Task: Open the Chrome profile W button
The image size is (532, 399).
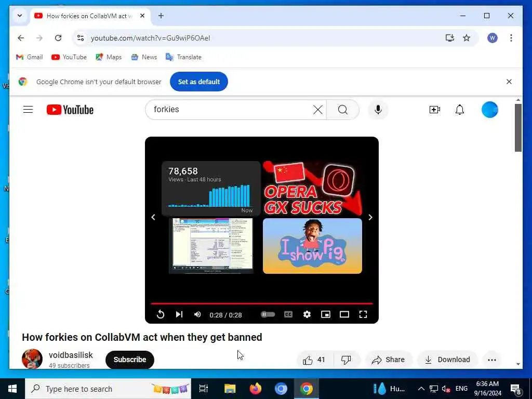Action: pyautogui.click(x=493, y=38)
